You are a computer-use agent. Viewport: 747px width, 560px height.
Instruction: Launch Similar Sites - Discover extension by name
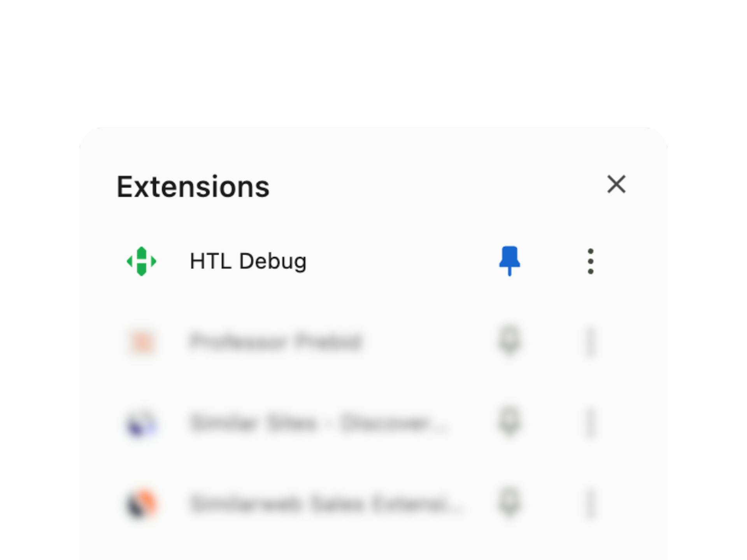(319, 423)
